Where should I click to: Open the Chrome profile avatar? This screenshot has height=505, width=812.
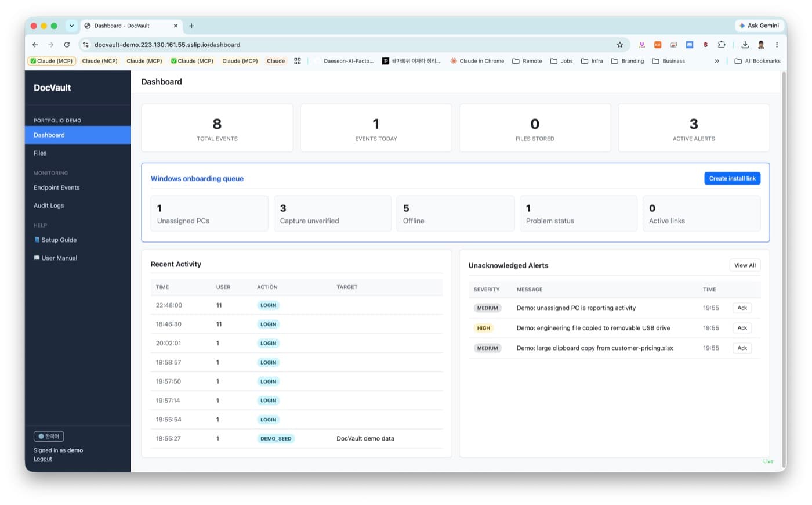click(x=761, y=45)
